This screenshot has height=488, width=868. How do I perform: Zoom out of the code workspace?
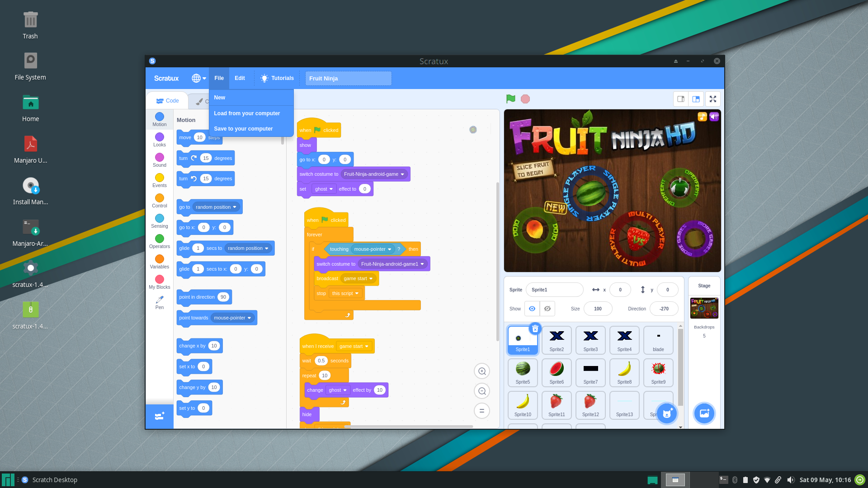[x=482, y=391]
